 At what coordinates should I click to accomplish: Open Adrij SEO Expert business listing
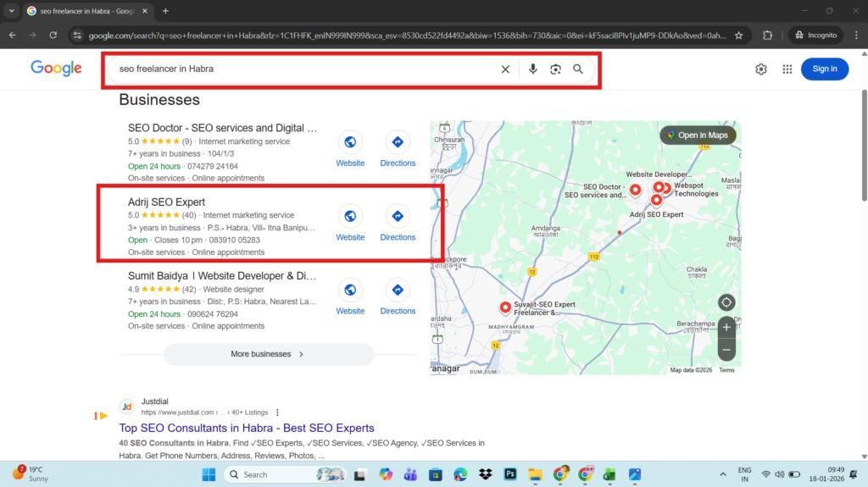click(166, 202)
